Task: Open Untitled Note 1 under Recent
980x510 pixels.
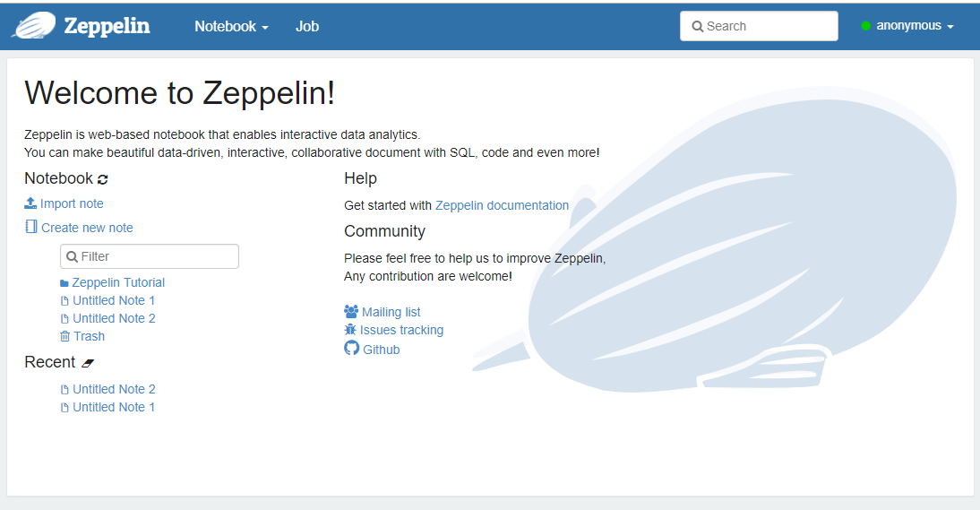Action: coord(114,407)
